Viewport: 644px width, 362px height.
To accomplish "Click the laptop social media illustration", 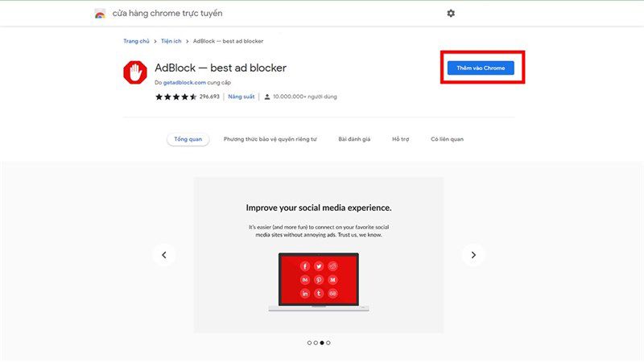I will tap(319, 282).
